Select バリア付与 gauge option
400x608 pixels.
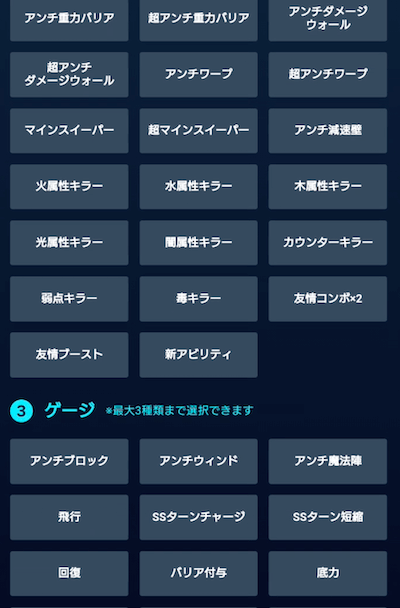pyautogui.click(x=198, y=573)
